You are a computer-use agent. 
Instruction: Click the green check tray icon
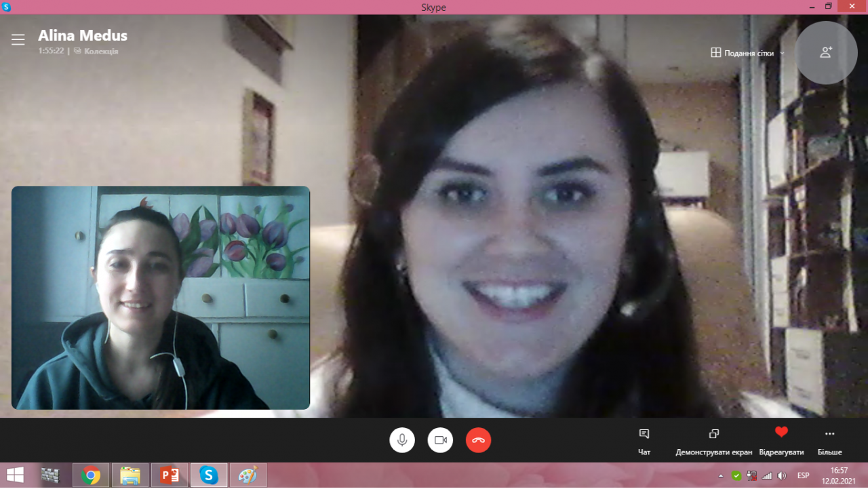(x=736, y=475)
